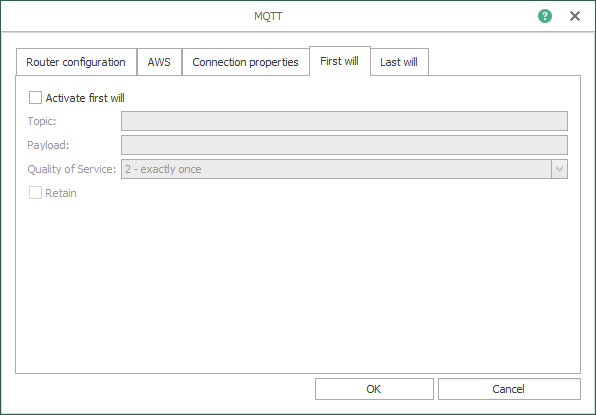Enable the Activate first will checkbox
The width and height of the screenshot is (596, 415).
[35, 98]
